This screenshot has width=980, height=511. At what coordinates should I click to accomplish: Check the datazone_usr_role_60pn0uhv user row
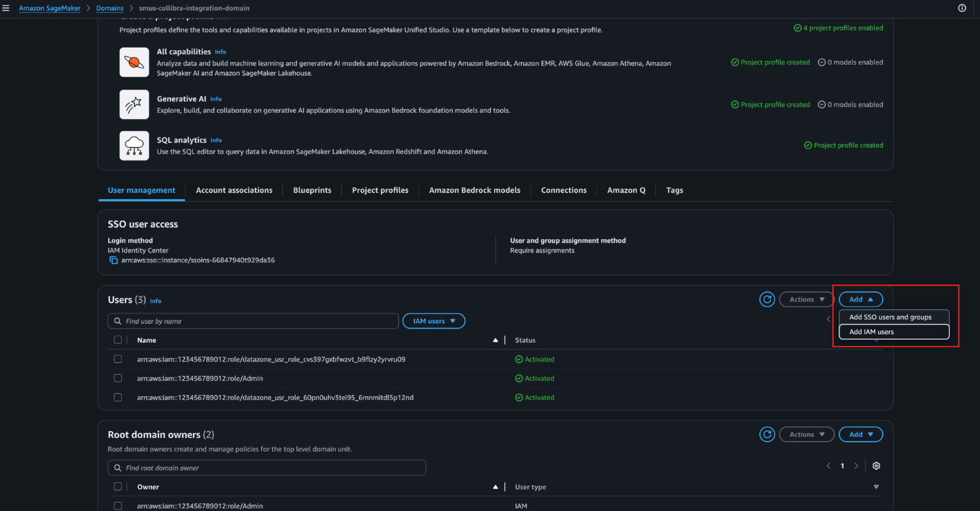click(118, 397)
